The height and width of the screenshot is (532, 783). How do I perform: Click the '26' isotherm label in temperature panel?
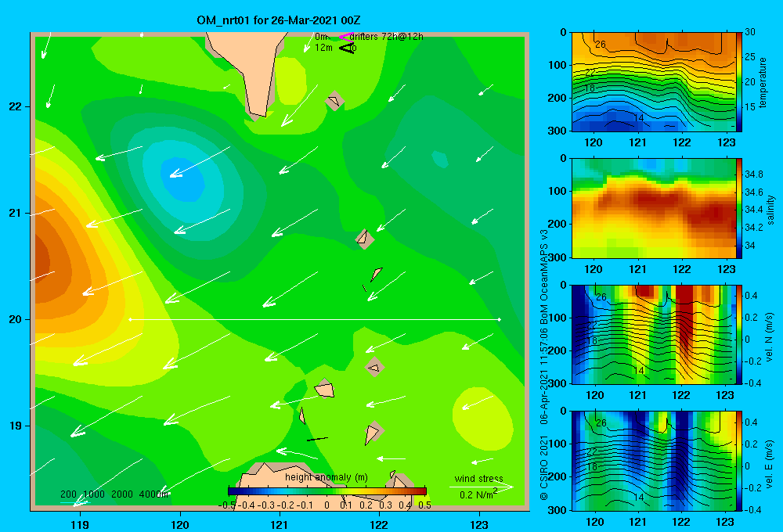pyautogui.click(x=601, y=45)
